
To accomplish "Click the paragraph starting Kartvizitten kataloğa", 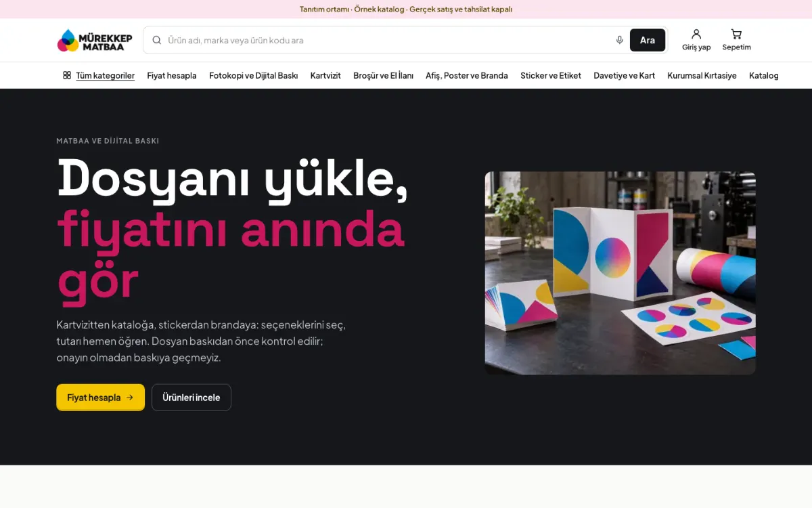I will pyautogui.click(x=201, y=341).
